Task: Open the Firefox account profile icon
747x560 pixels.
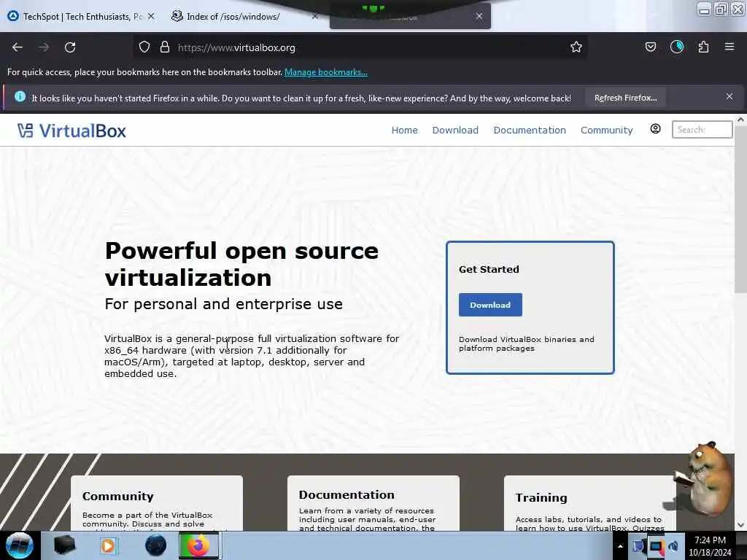Action: point(677,47)
